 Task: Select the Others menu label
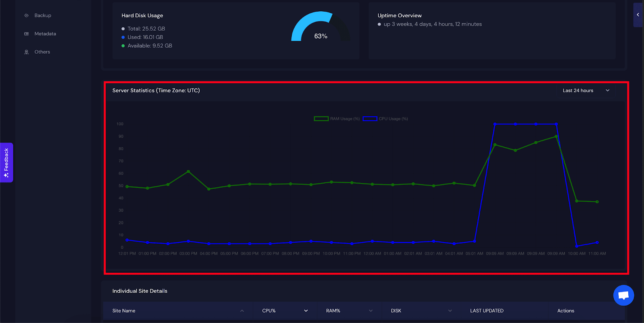click(x=42, y=52)
